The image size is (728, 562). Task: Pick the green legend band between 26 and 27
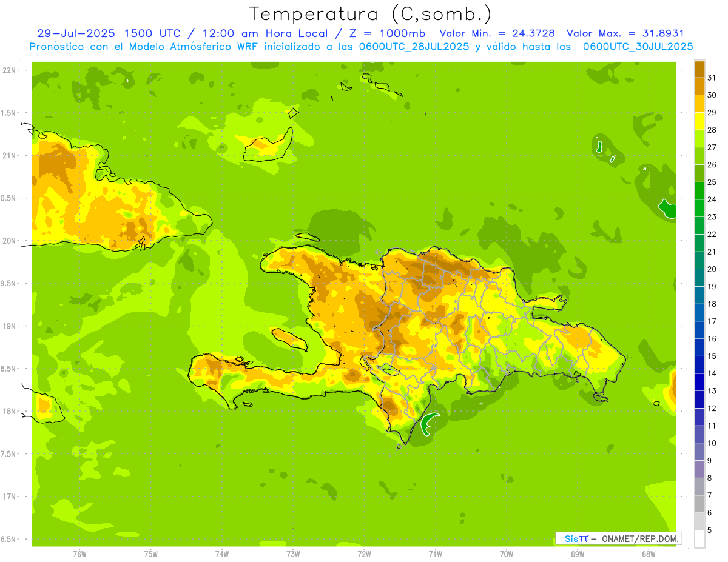(x=699, y=156)
